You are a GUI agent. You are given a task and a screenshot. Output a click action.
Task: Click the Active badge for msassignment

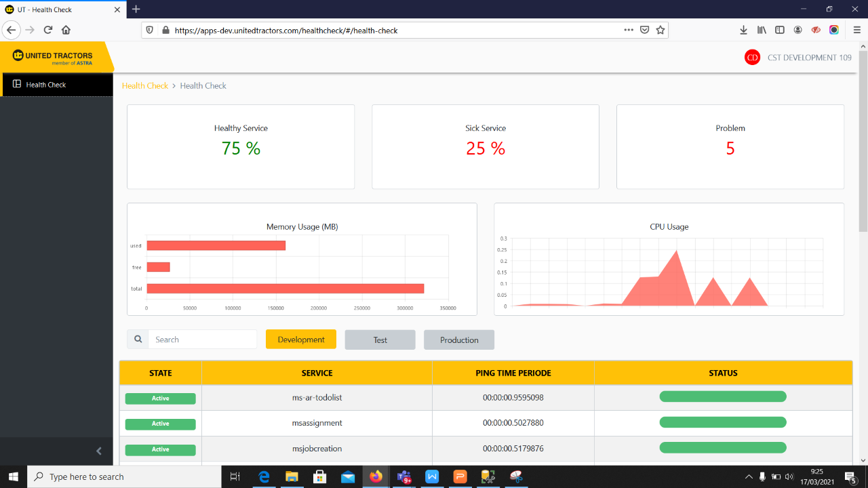click(161, 424)
